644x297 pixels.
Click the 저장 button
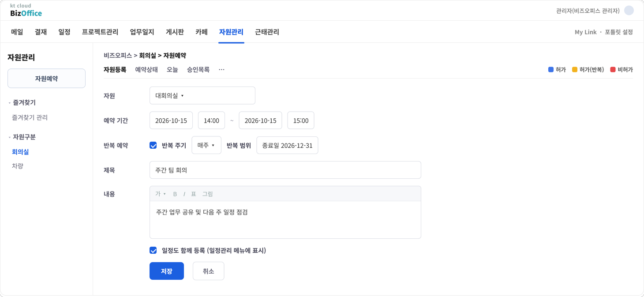pyautogui.click(x=167, y=271)
